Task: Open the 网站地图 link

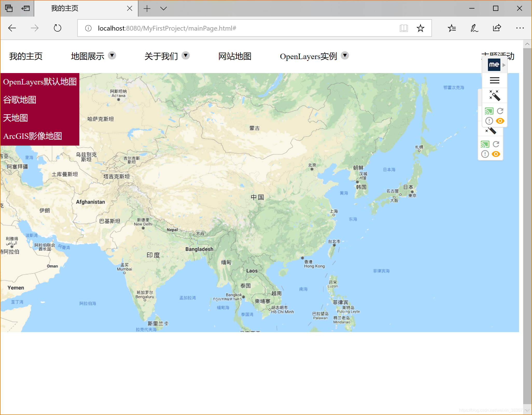Action: (x=235, y=56)
